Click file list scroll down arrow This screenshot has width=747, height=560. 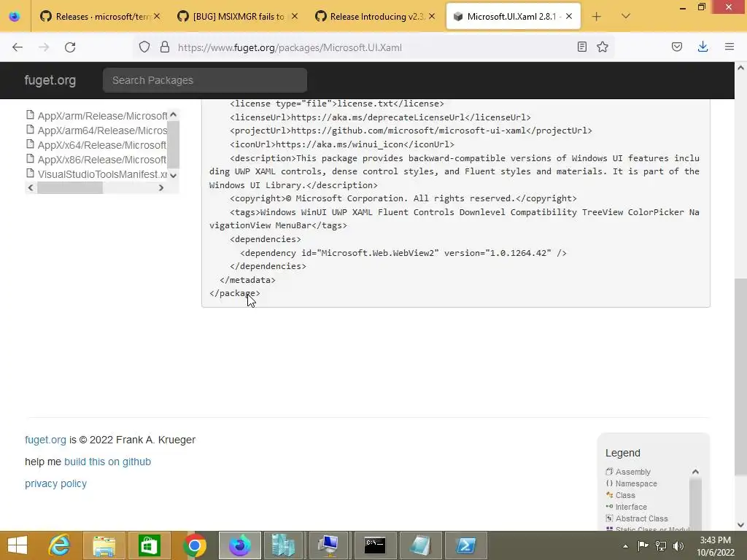[x=174, y=175]
